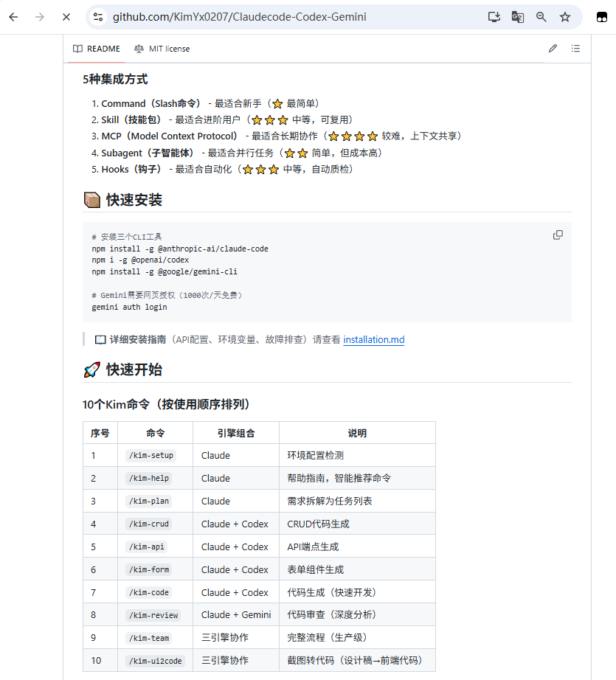Copy the install code block
This screenshot has width=616, height=680.
click(x=558, y=235)
